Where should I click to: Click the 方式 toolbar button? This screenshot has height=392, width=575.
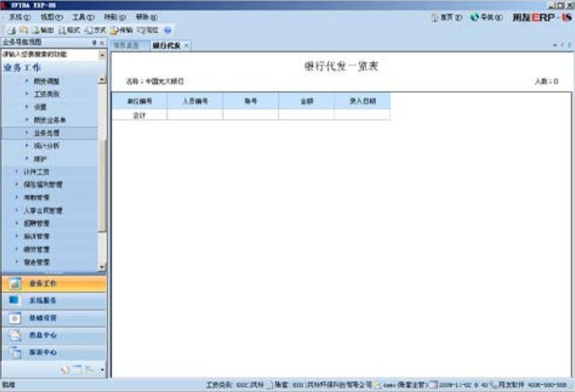(x=95, y=30)
